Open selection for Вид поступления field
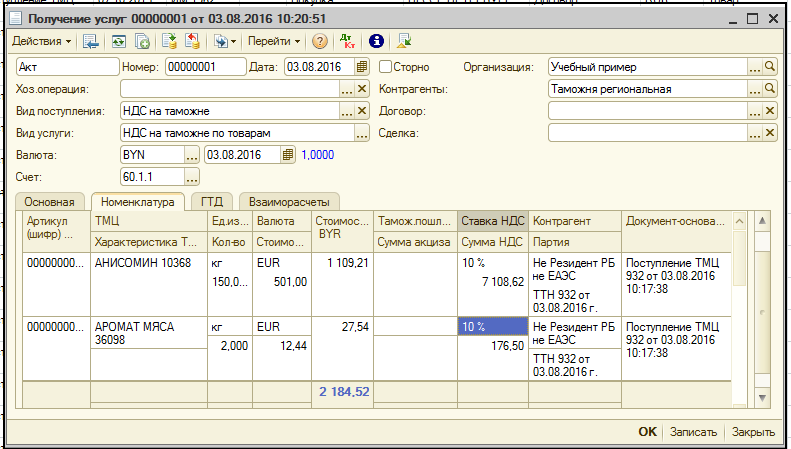The image size is (791, 449). click(x=347, y=111)
